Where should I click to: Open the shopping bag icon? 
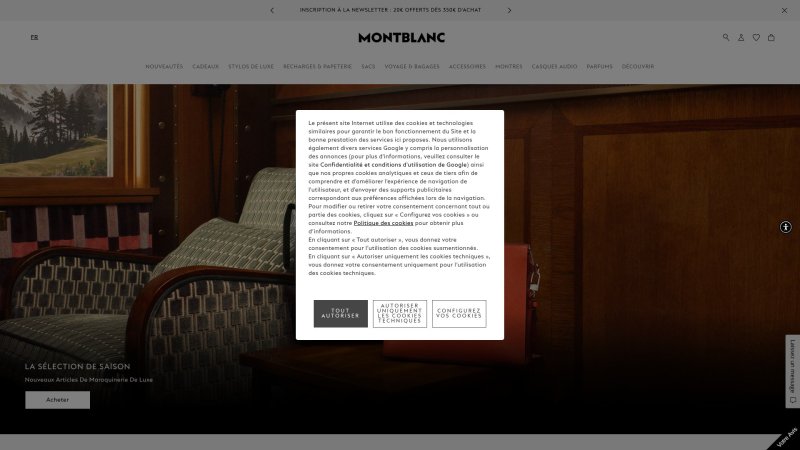click(x=771, y=37)
